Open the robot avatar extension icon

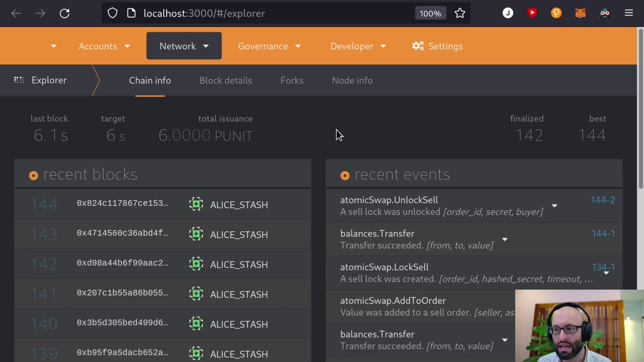coord(605,13)
